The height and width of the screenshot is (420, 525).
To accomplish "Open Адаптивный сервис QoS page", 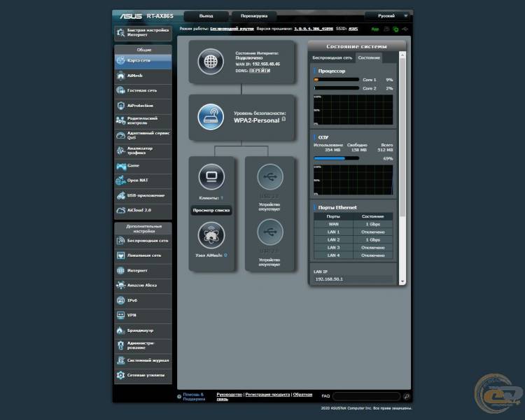I will (x=143, y=135).
